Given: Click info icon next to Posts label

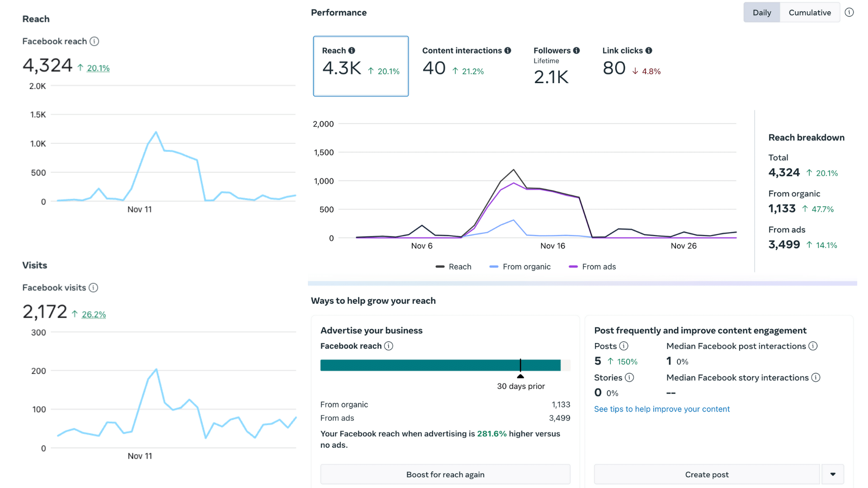Looking at the screenshot, I should (624, 346).
